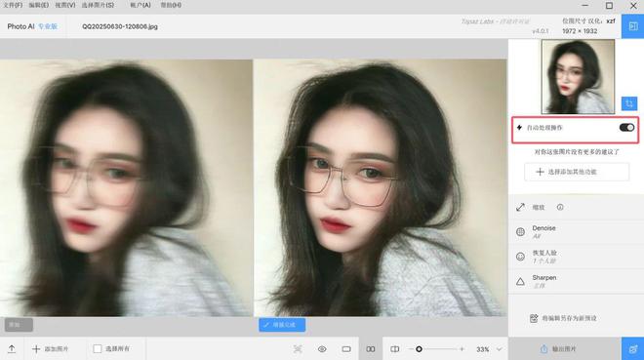Click the image dimensions 1972 × 1932 text
The image size is (644, 360).
pos(580,31)
